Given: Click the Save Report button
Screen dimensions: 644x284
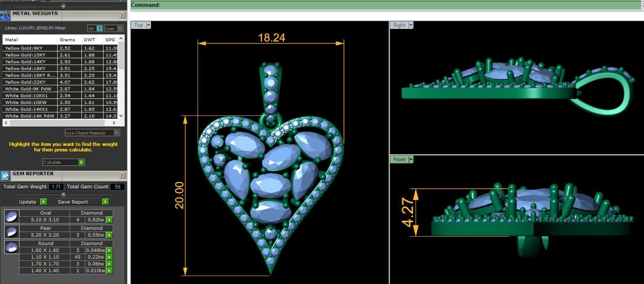Looking at the screenshot, I should [x=83, y=202].
